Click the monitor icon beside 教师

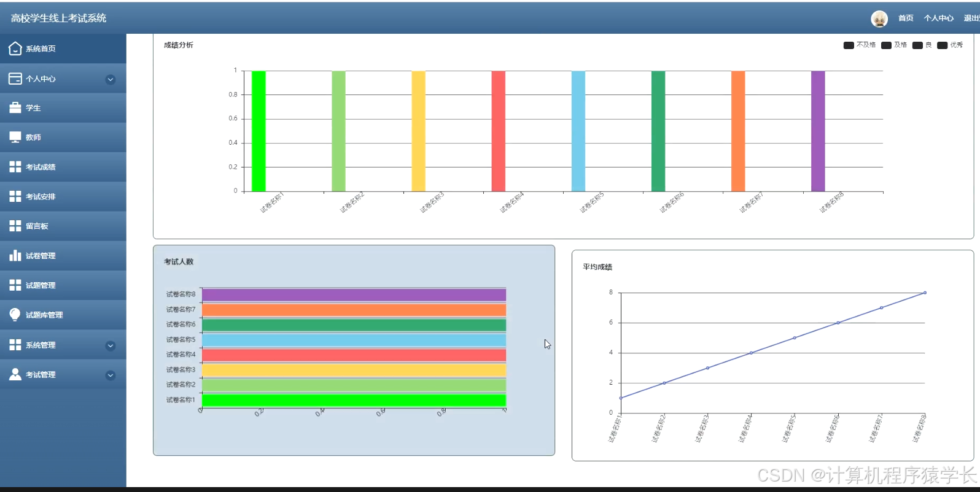pyautogui.click(x=15, y=137)
